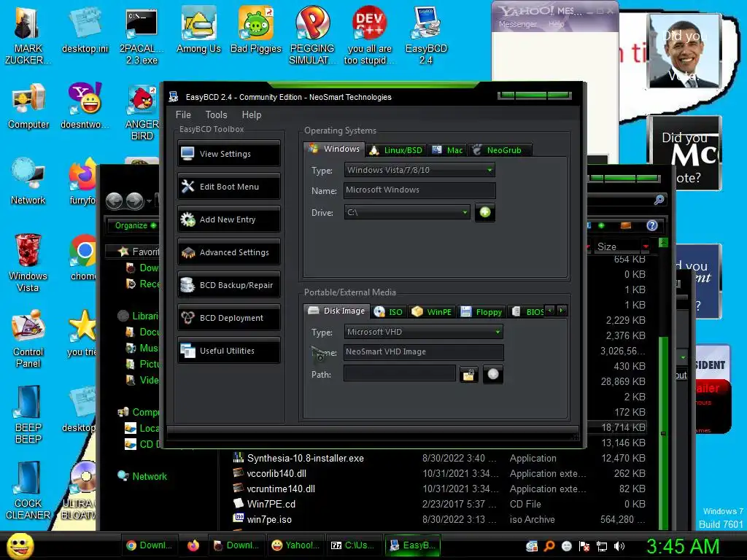
Task: Open Add New Entry in EasyBCD
Action: click(x=228, y=219)
